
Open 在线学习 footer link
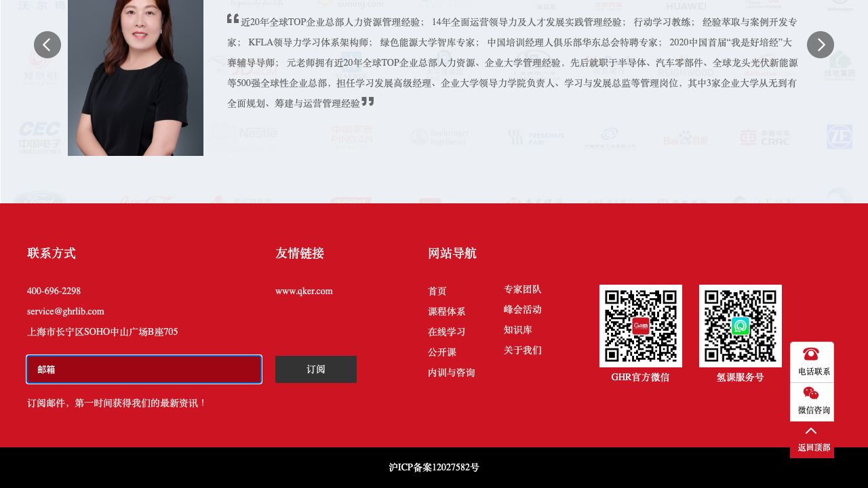click(x=446, y=332)
